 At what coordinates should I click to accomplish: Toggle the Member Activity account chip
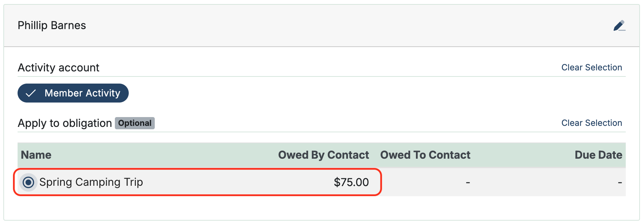[x=73, y=93]
